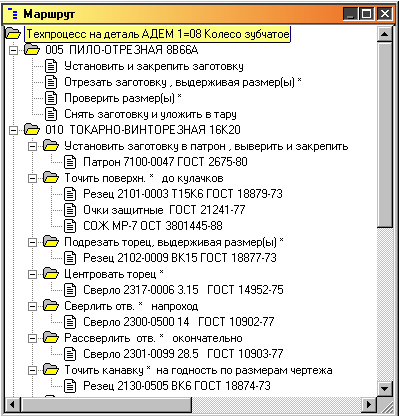
Task: Select text Резец 2130-0505 ВК6 ГОСТ 18874-73
Action: click(x=177, y=386)
